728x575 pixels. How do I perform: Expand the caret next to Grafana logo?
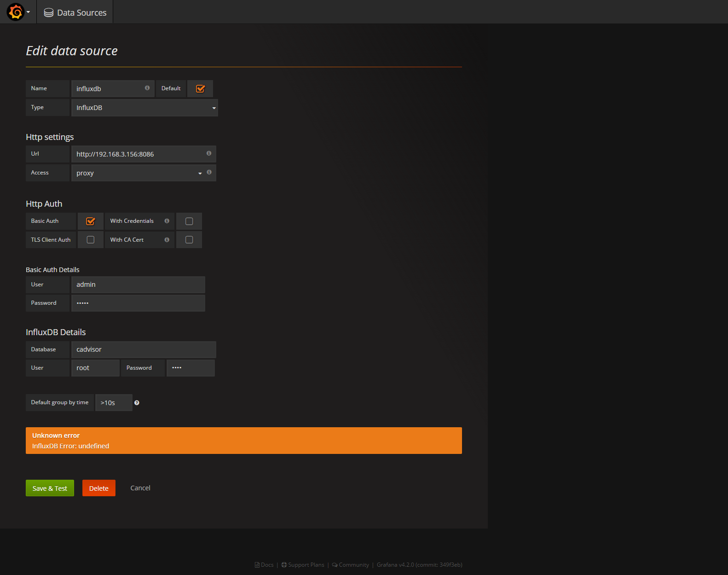click(x=29, y=12)
